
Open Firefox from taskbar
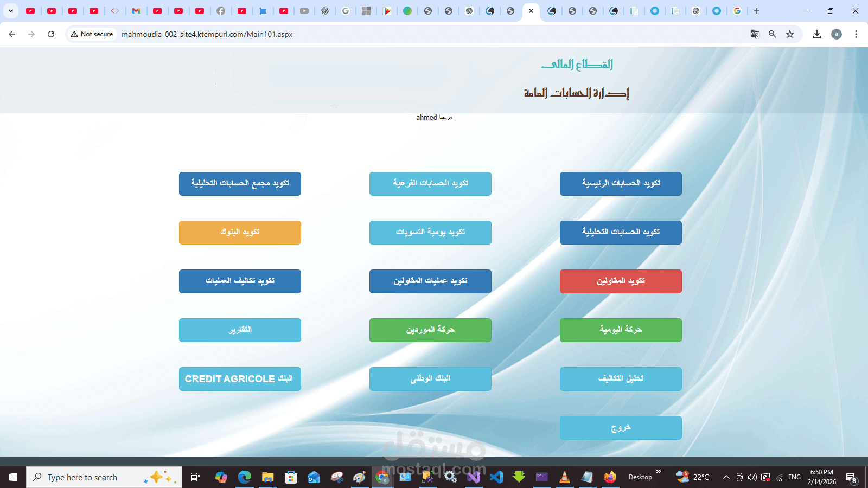[x=610, y=477]
